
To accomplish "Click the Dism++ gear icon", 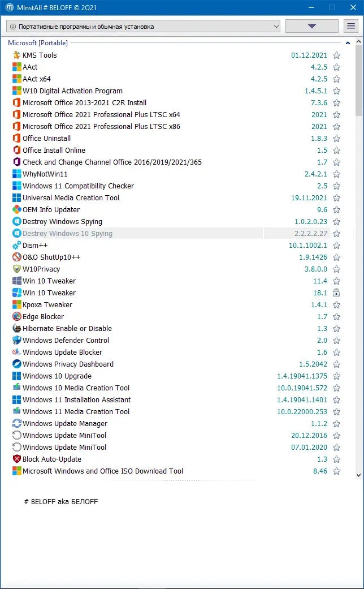I will [x=16, y=246].
